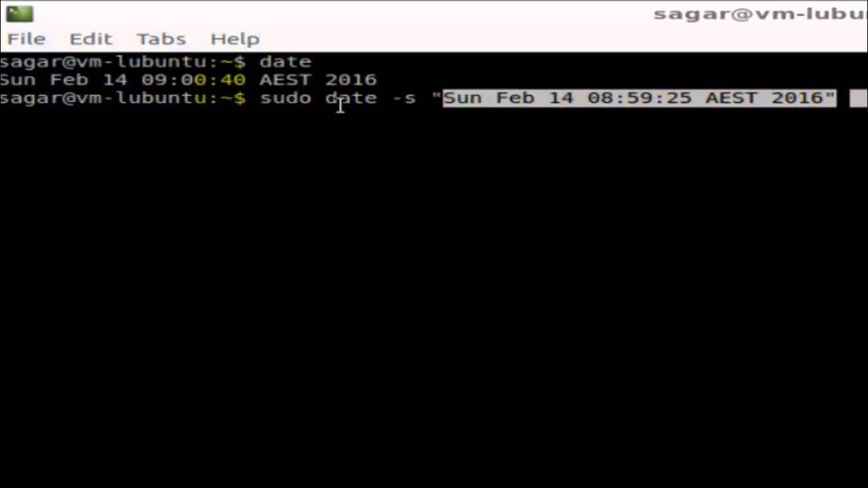Open the Tabs menu
The height and width of the screenshot is (488, 868).
(161, 39)
